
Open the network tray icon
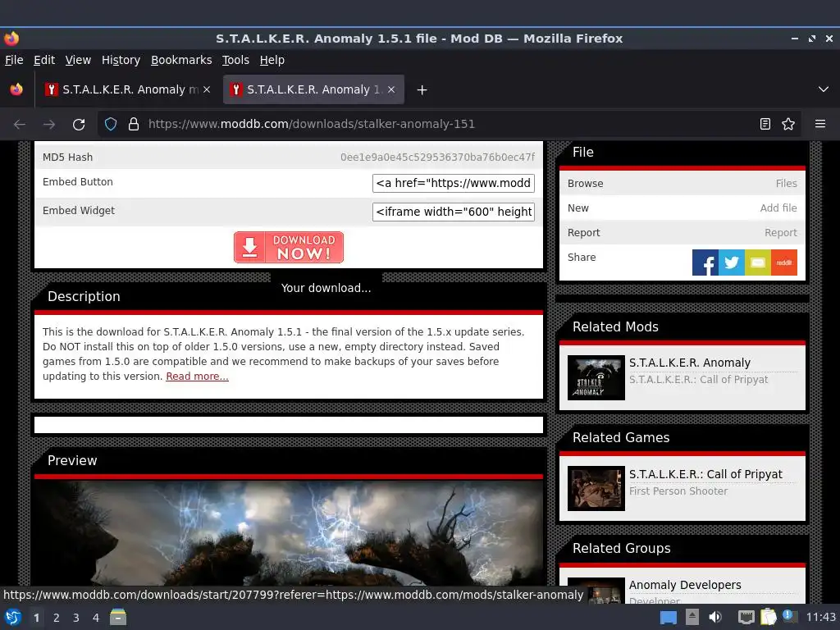tap(746, 617)
